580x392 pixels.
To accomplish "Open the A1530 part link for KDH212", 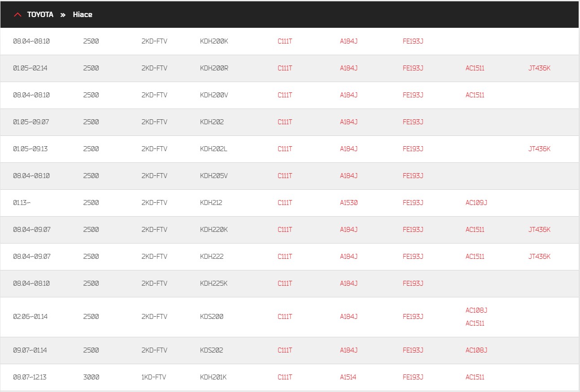I will pyautogui.click(x=349, y=203).
